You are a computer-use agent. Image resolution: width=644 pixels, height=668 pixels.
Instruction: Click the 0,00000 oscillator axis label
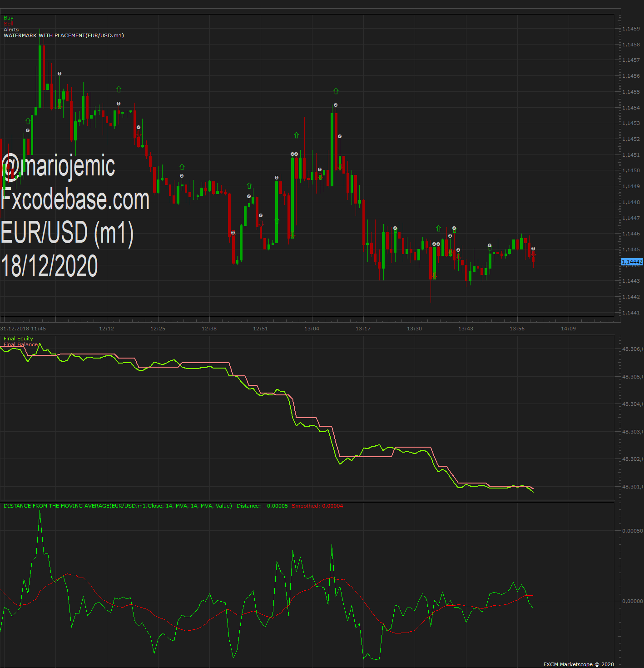click(x=633, y=601)
